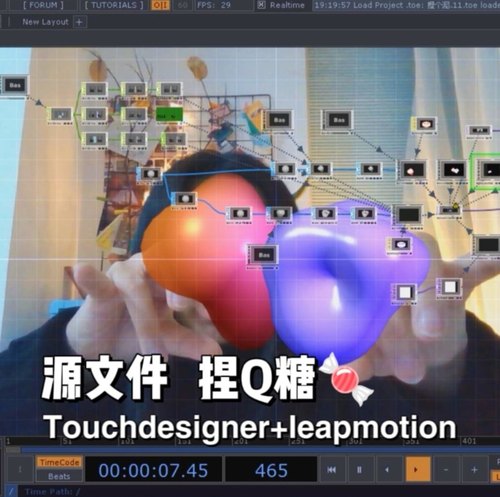The width and height of the screenshot is (500, 497).
Task: Step back one frame with minus
Action: pos(446,470)
